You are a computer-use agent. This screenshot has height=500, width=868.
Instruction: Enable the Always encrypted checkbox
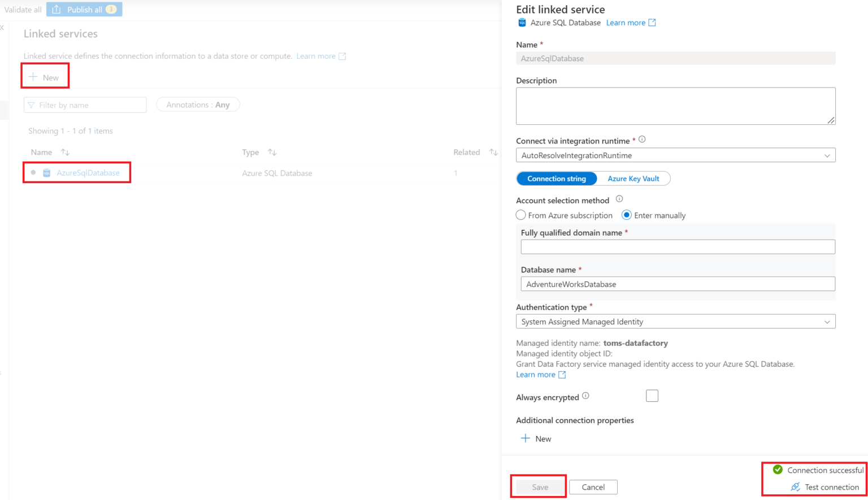[x=652, y=395]
